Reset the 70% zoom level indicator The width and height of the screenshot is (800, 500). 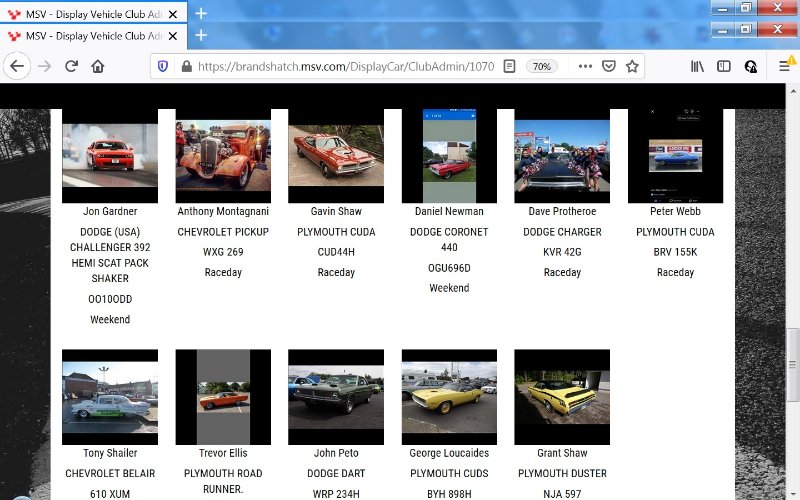click(542, 66)
